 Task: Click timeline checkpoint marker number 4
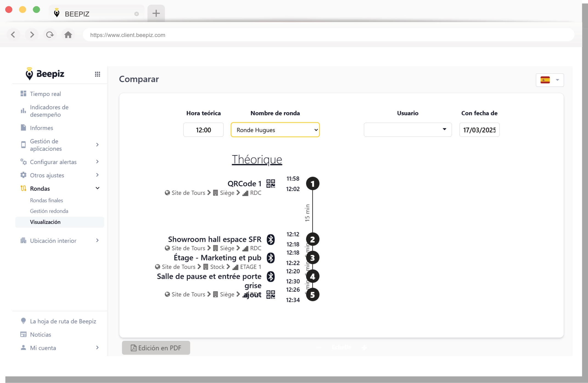coord(312,276)
